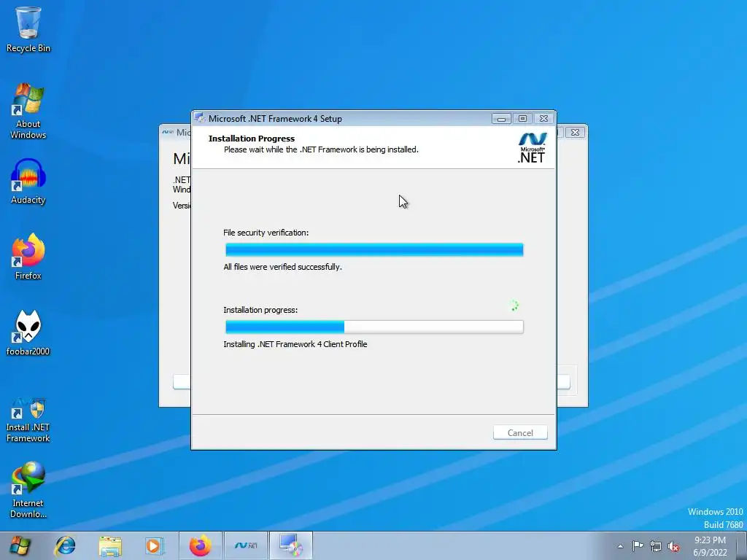
Task: Open the Internet Download Manager desktop icon
Action: [x=28, y=490]
